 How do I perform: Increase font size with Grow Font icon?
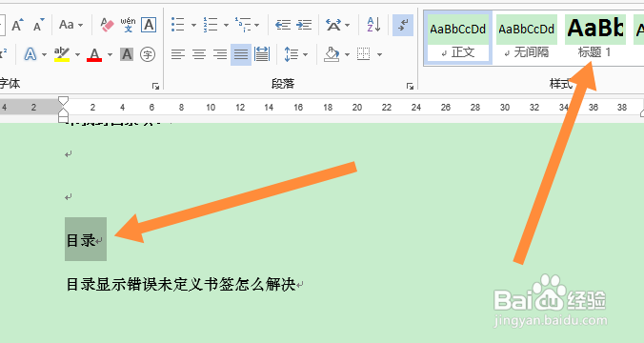[17, 25]
